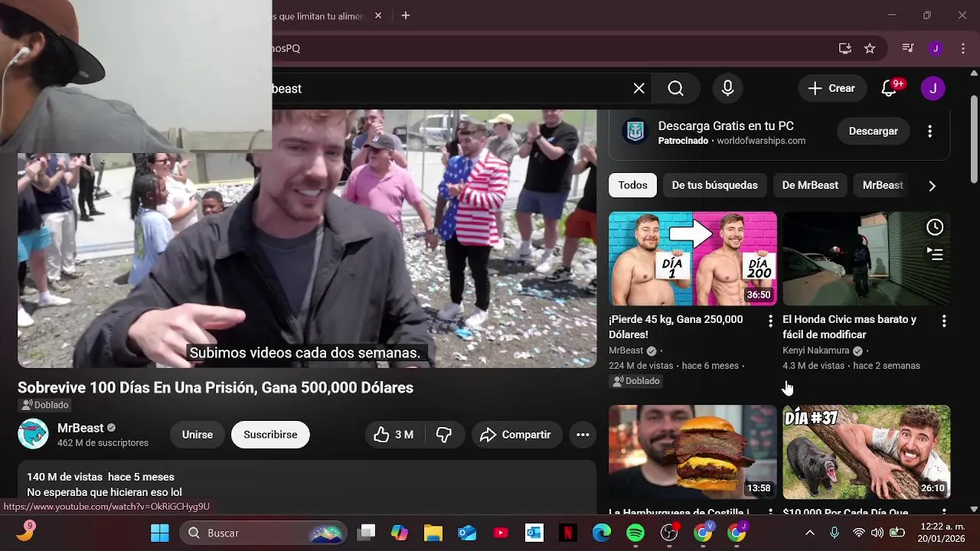Open Wi-Fi network settings in system tray
The image size is (980, 551).
tap(859, 533)
